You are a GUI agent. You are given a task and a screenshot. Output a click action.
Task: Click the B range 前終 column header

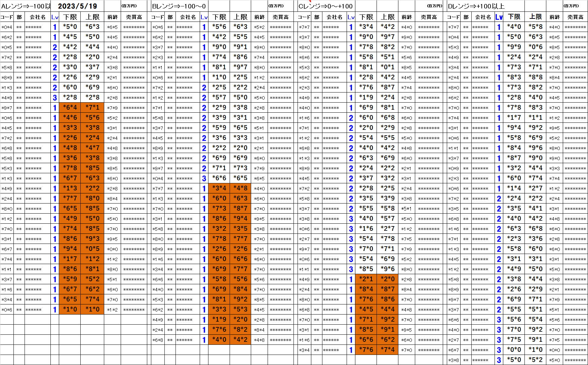pyautogui.click(x=259, y=17)
